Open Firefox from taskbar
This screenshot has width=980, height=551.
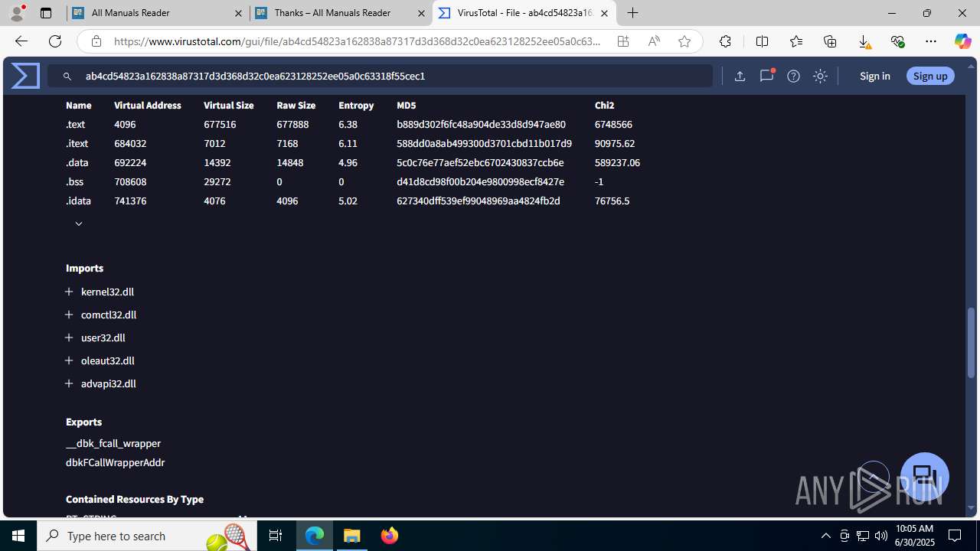(x=389, y=536)
